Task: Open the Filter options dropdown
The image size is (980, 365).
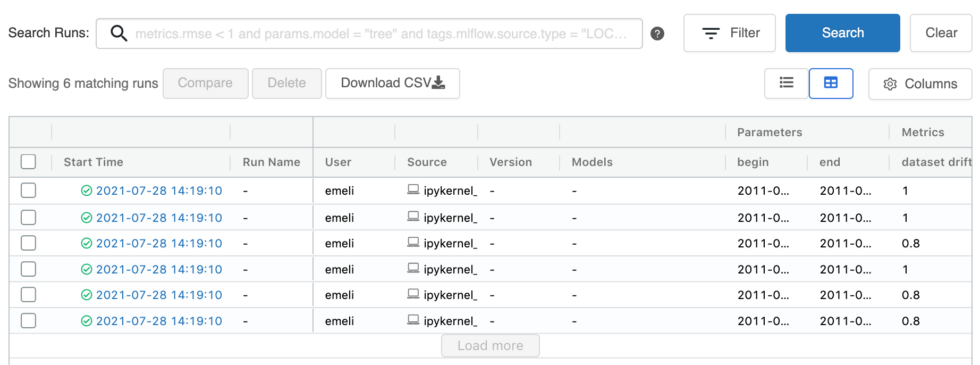Action: click(x=729, y=33)
